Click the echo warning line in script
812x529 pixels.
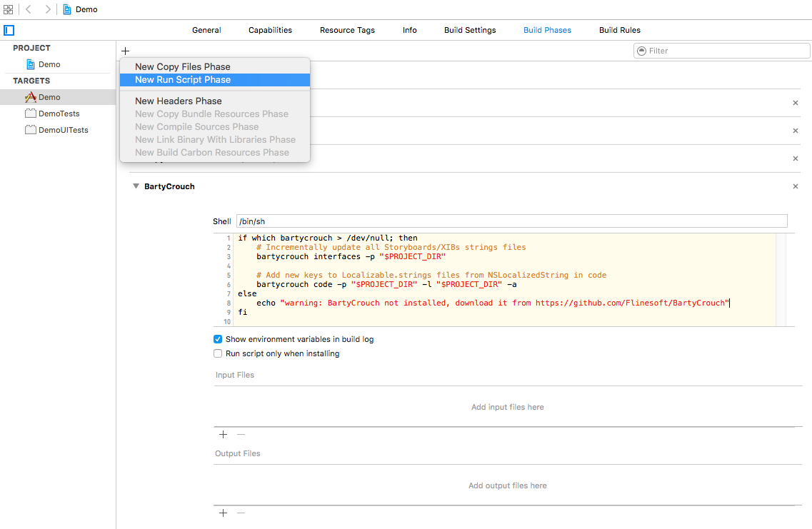click(x=493, y=303)
